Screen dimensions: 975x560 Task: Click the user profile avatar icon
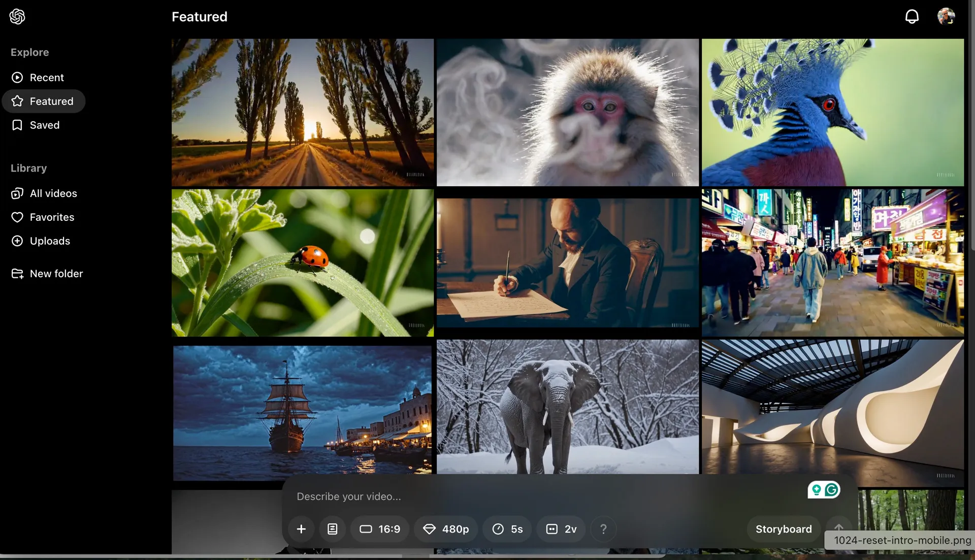coord(947,16)
